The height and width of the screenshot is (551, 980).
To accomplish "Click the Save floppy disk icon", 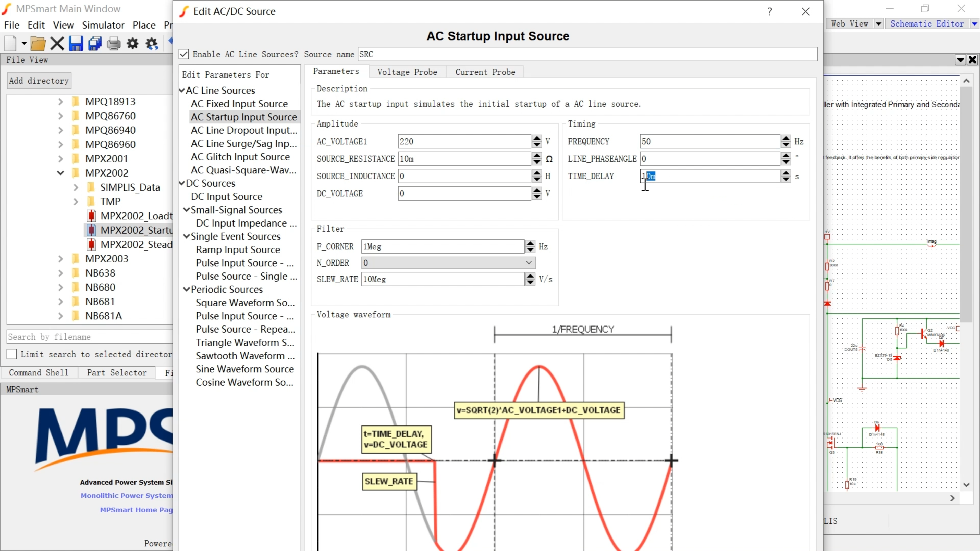I will tap(76, 43).
